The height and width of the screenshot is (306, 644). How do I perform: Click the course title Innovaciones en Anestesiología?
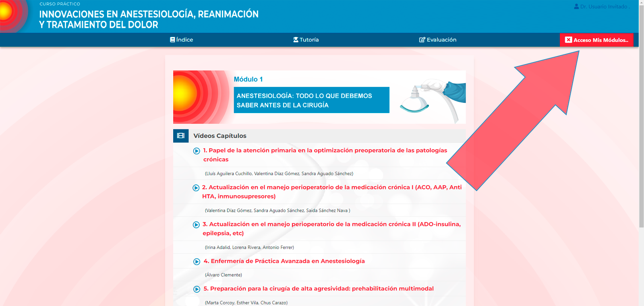[149, 19]
